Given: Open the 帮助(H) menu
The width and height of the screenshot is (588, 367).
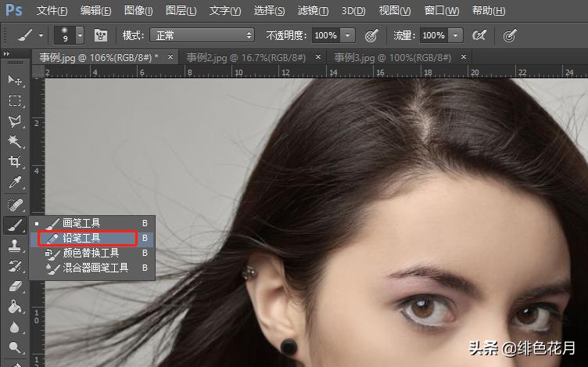Looking at the screenshot, I should [489, 10].
